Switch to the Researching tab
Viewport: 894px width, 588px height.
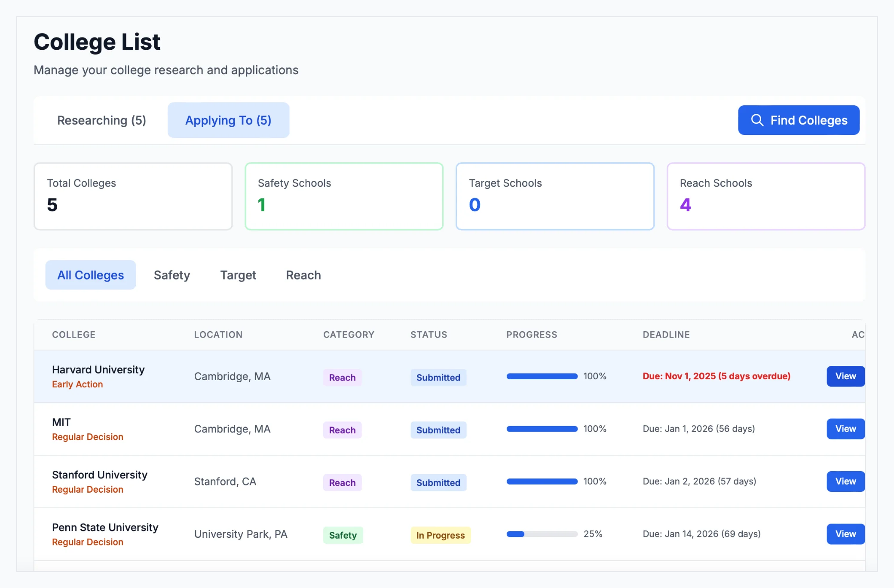coord(101,120)
